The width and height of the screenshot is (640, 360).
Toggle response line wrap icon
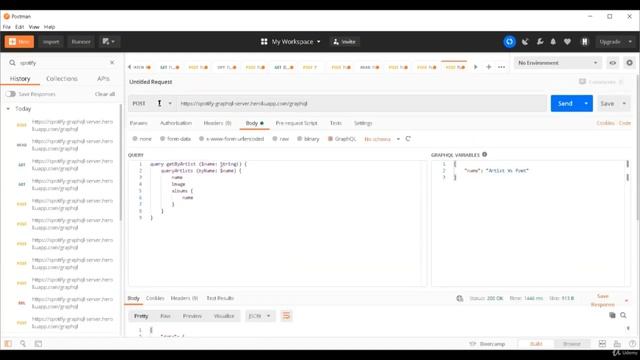pyautogui.click(x=286, y=316)
